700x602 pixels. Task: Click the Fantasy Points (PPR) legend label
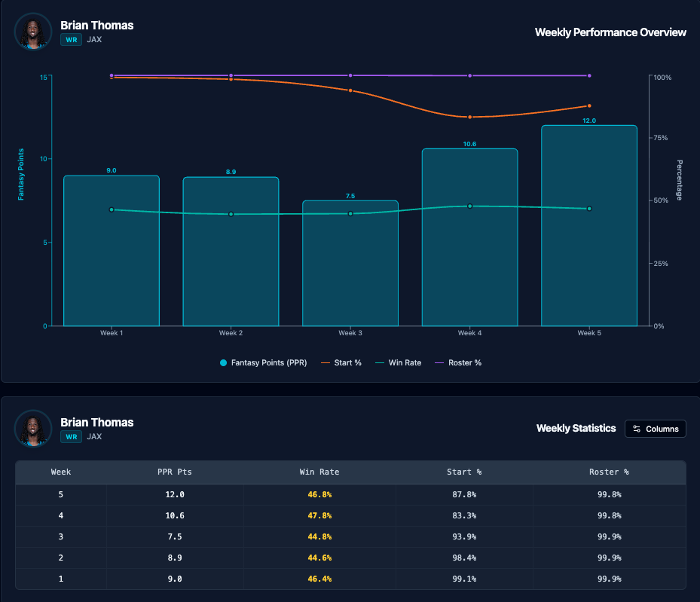pyautogui.click(x=270, y=363)
